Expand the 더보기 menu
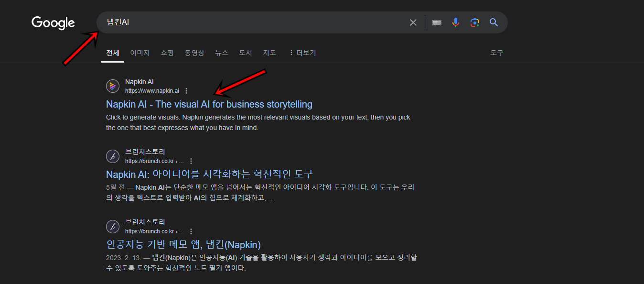 click(x=302, y=53)
